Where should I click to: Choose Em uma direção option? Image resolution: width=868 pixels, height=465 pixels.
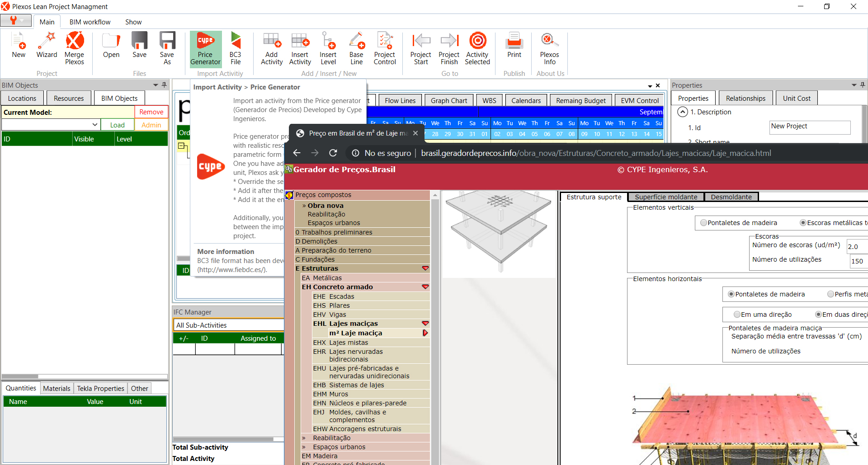pos(737,315)
